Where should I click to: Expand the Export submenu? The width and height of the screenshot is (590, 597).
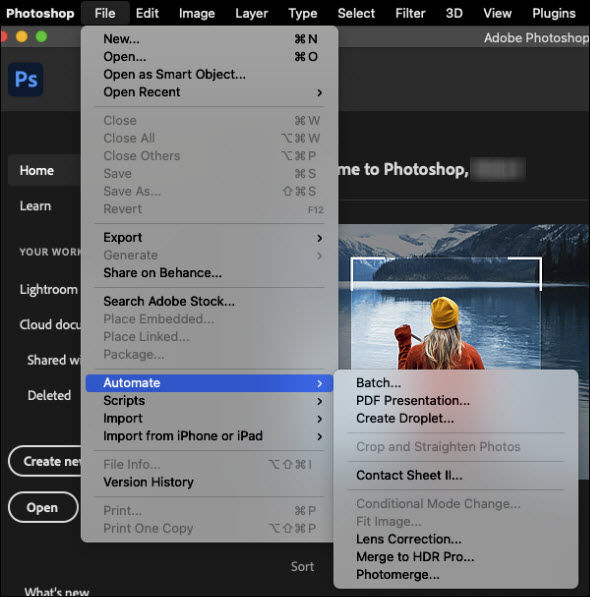coord(209,238)
